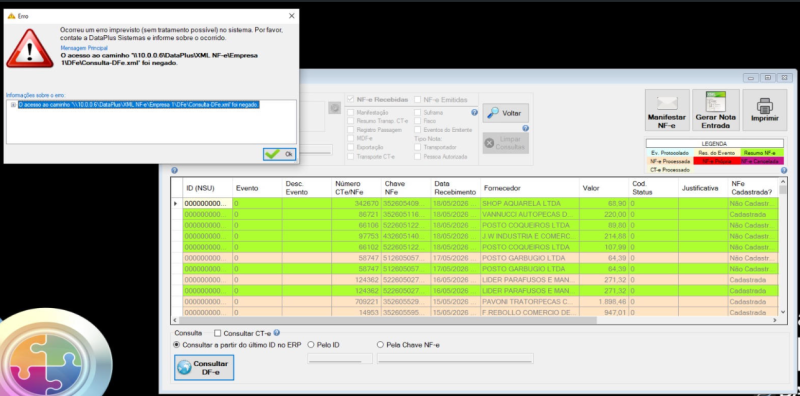The image size is (800, 396).
Task: Click invoice number 342670 cell
Action: tap(357, 204)
